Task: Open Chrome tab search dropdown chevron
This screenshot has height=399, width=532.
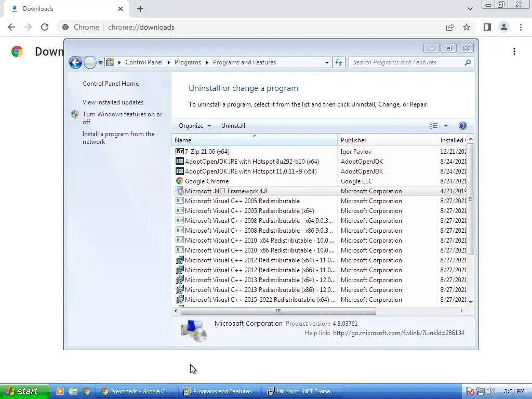Action: (x=470, y=9)
